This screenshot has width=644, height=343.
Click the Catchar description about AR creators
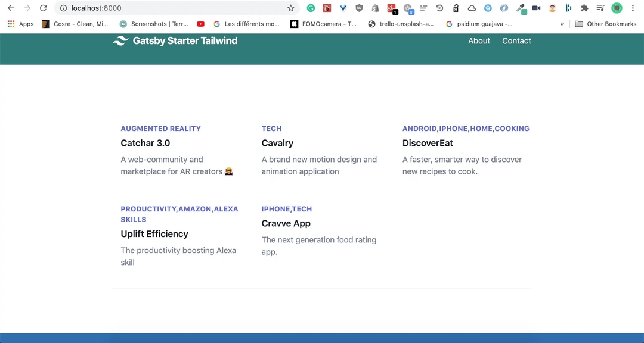pos(177,166)
